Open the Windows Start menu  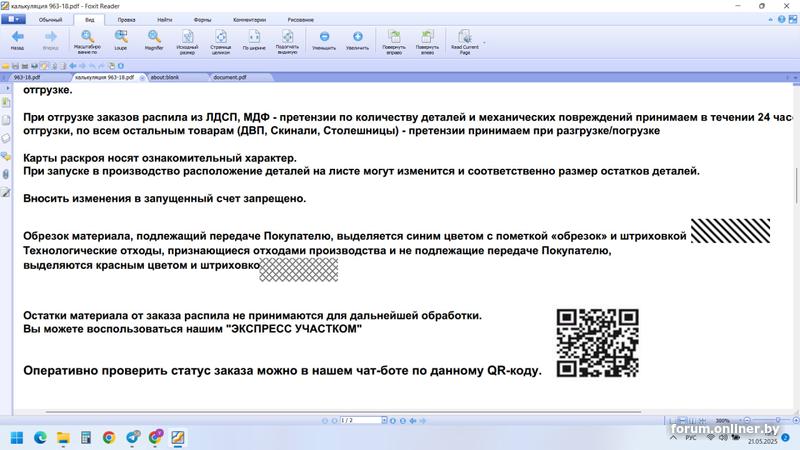[x=17, y=438]
